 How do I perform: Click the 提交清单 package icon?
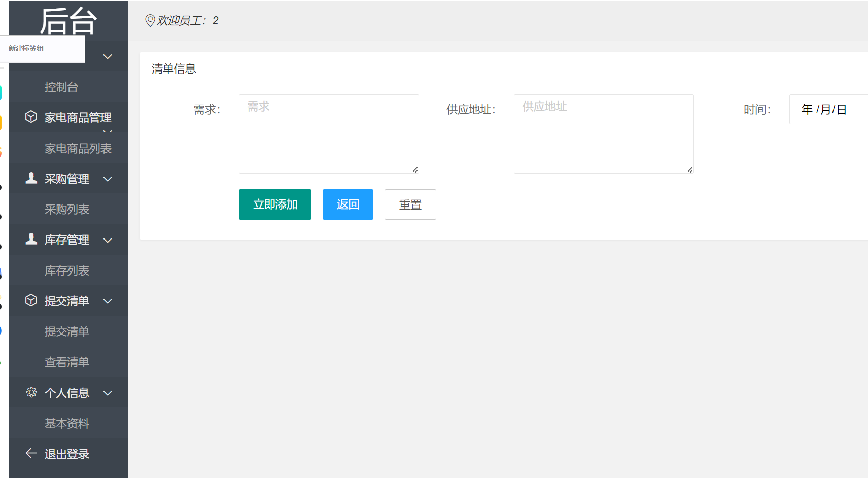point(31,300)
